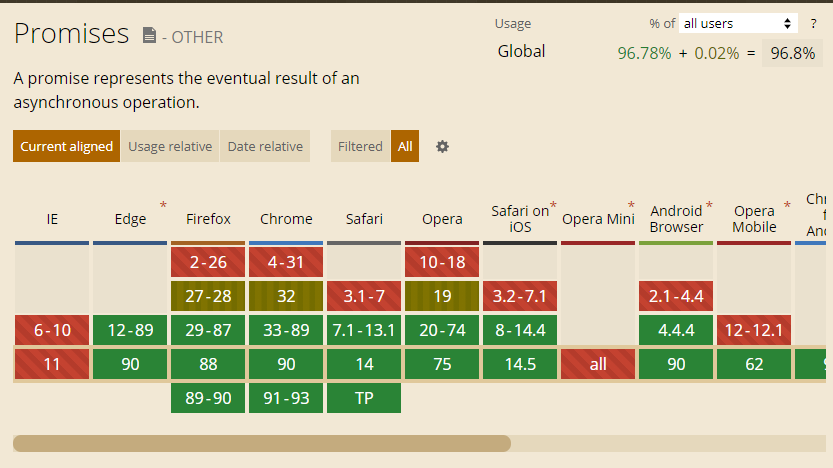Click the iOS Safari 8-14.4 cell
The height and width of the screenshot is (468, 833).
(520, 330)
